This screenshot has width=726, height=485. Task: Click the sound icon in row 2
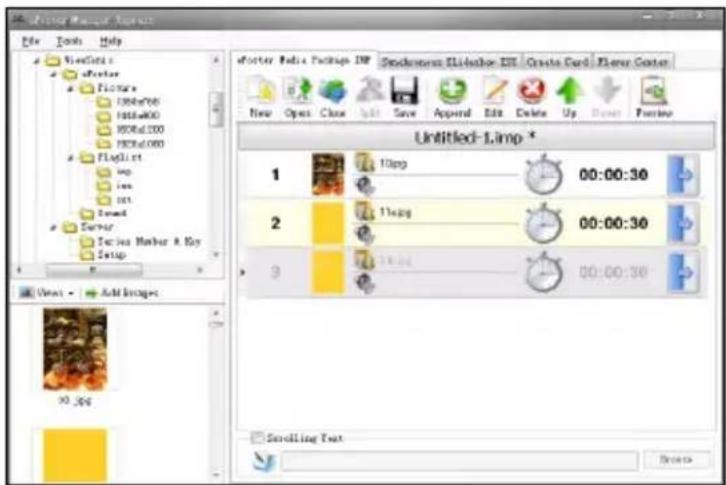(365, 234)
